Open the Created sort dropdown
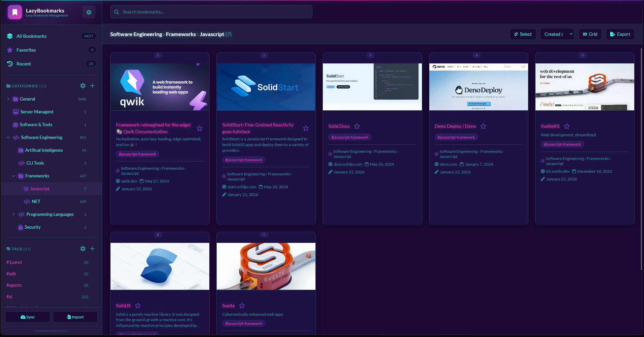 point(557,34)
